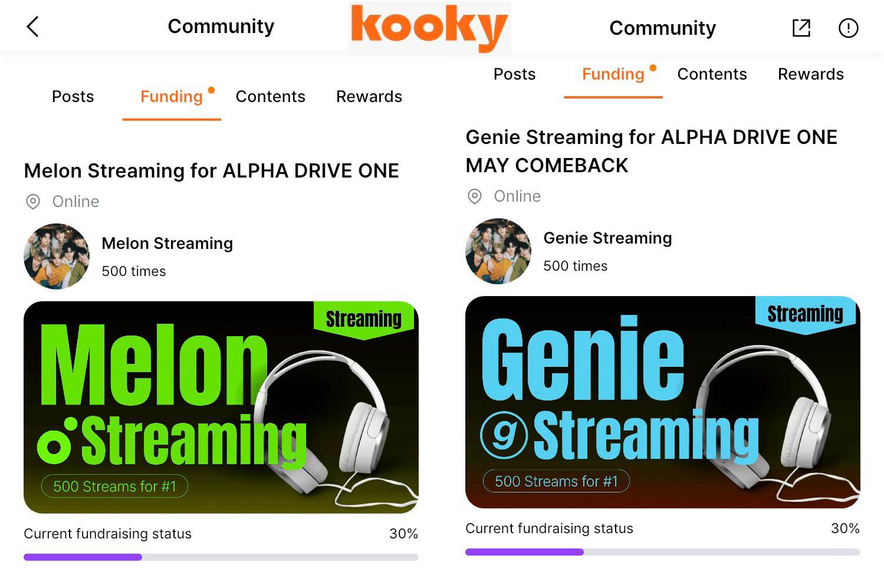
Task: Open right Rewards tab
Action: (811, 74)
